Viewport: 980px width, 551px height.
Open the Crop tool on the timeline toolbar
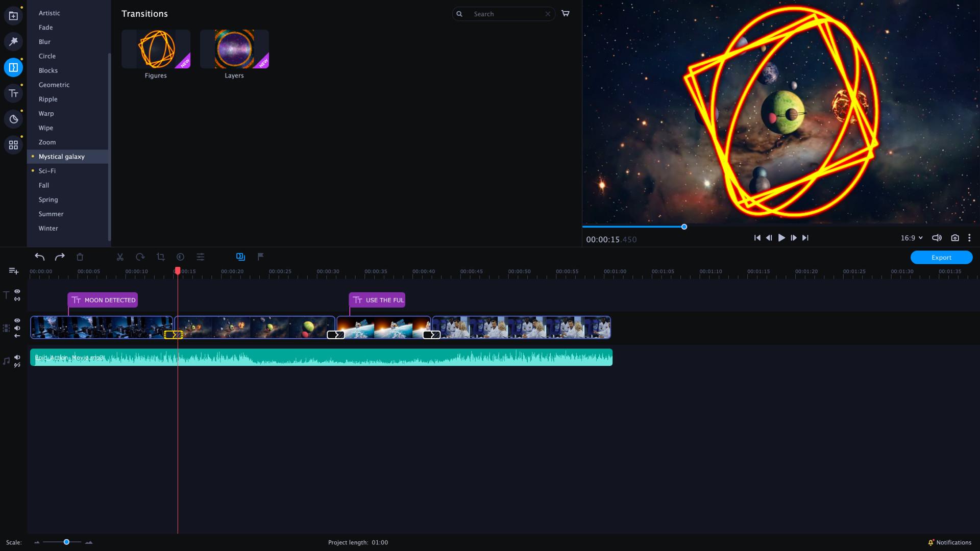click(x=161, y=257)
